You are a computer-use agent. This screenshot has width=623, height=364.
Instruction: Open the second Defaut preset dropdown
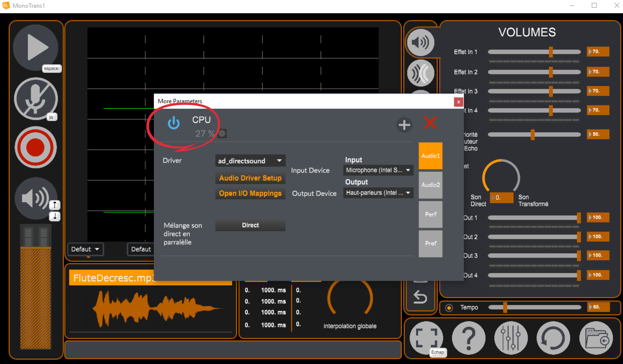click(x=141, y=249)
